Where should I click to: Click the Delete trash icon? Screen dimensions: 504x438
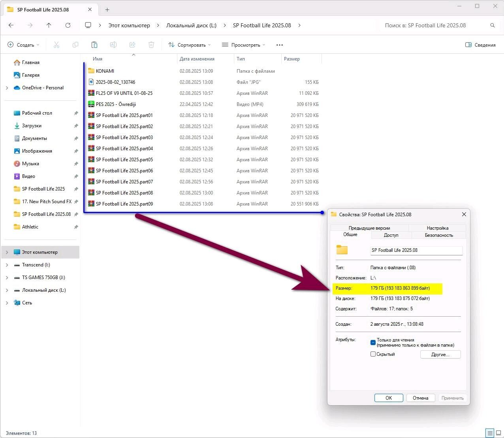point(151,45)
